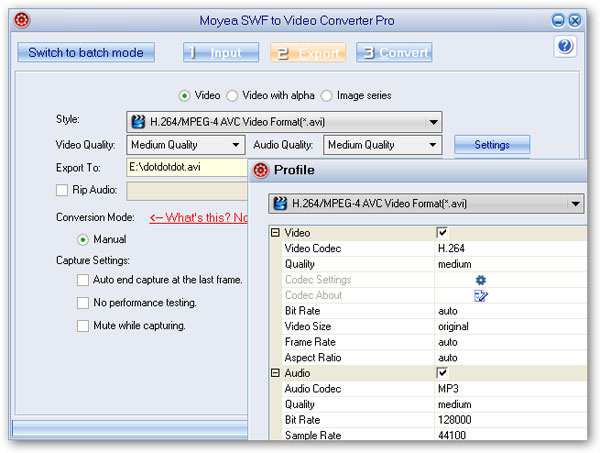This screenshot has width=600, height=453.
Task: Select Manual conversion mode radio
Action: [x=83, y=240]
